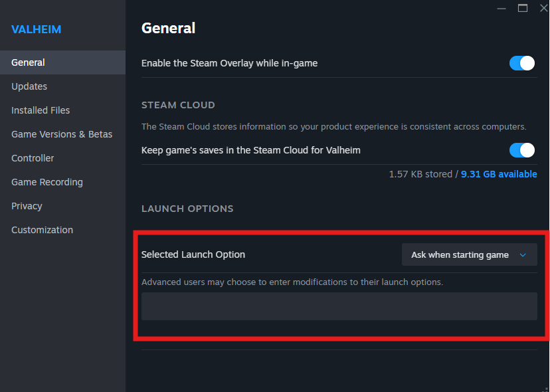Go to Game Versions & Betas
The image size is (550, 392).
[62, 134]
